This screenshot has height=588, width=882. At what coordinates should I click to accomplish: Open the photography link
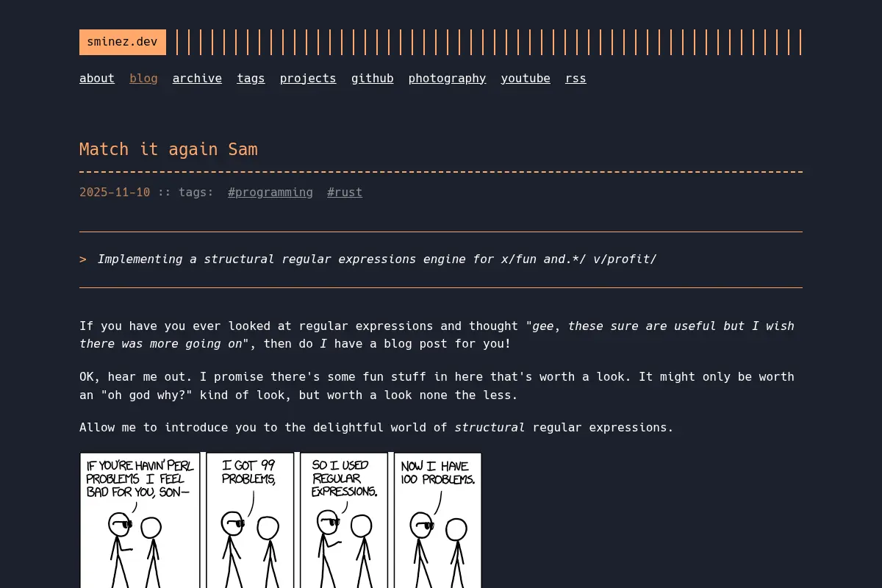pyautogui.click(x=448, y=78)
